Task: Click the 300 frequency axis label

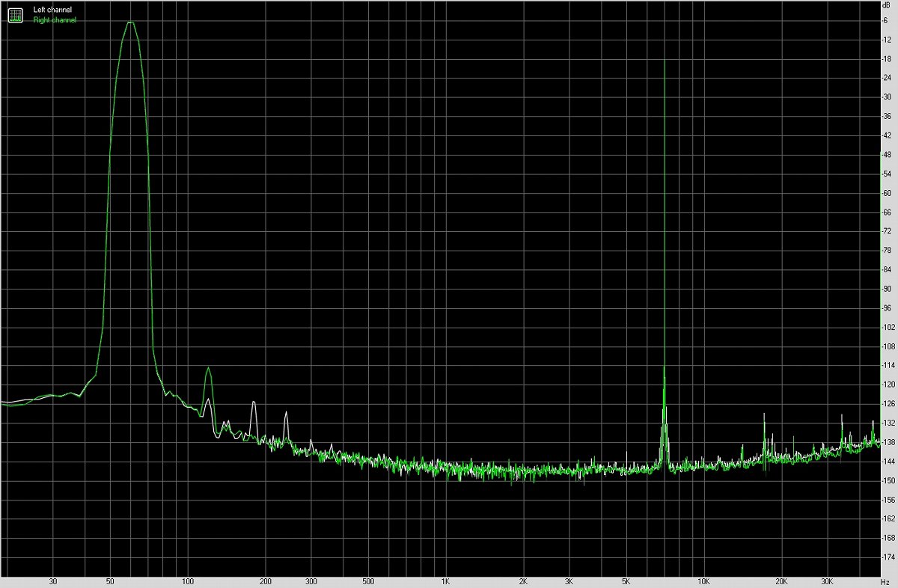Action: pyautogui.click(x=311, y=581)
